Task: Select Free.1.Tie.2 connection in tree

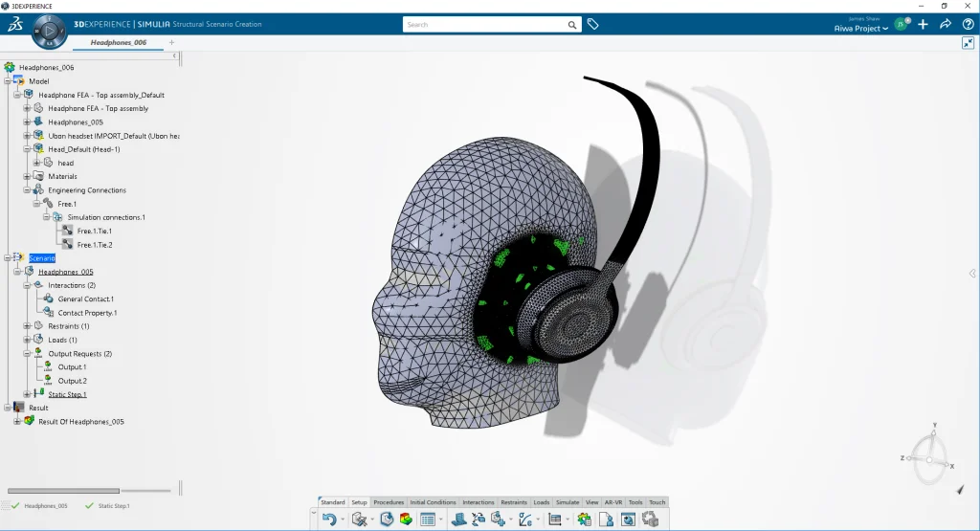Action: tap(94, 245)
